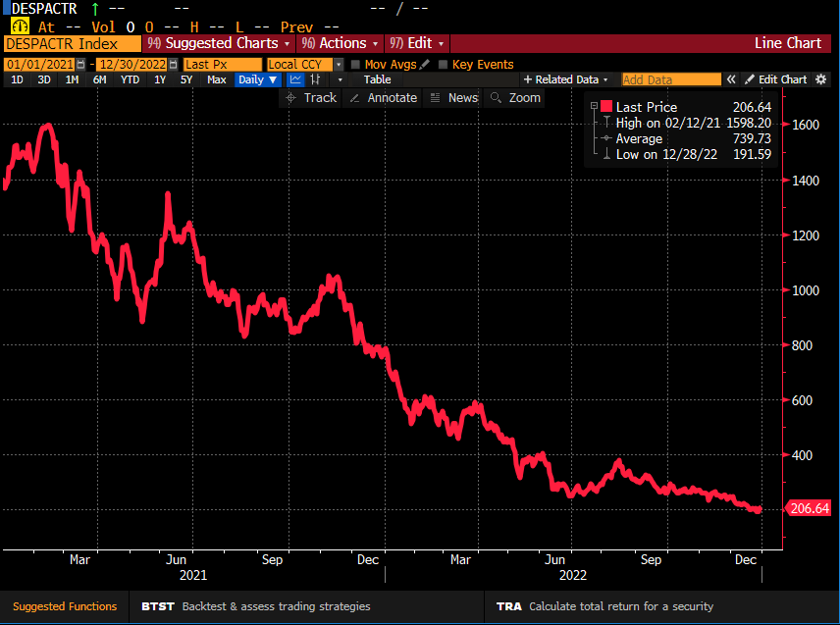Click the DESPACTR Index security field
This screenshot has height=625, width=840.
[x=73, y=44]
